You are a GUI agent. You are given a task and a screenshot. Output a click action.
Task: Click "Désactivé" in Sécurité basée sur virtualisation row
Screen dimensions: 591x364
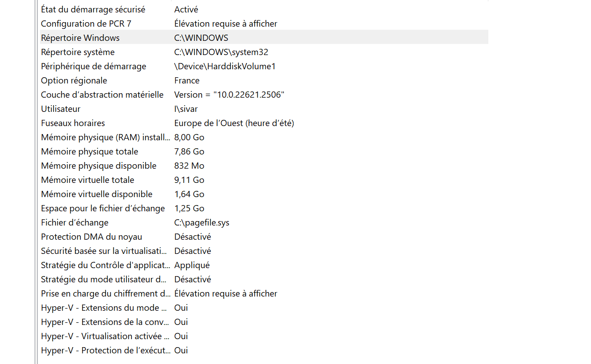[192, 251]
